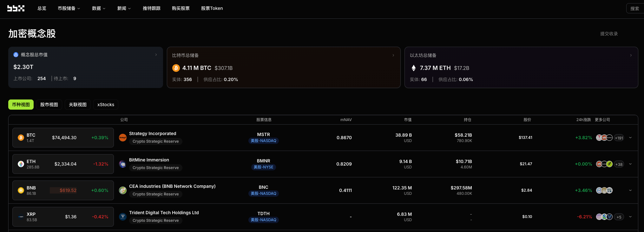The width and height of the screenshot is (644, 232).
Task: Click the 搜索 search field
Action: (x=634, y=9)
